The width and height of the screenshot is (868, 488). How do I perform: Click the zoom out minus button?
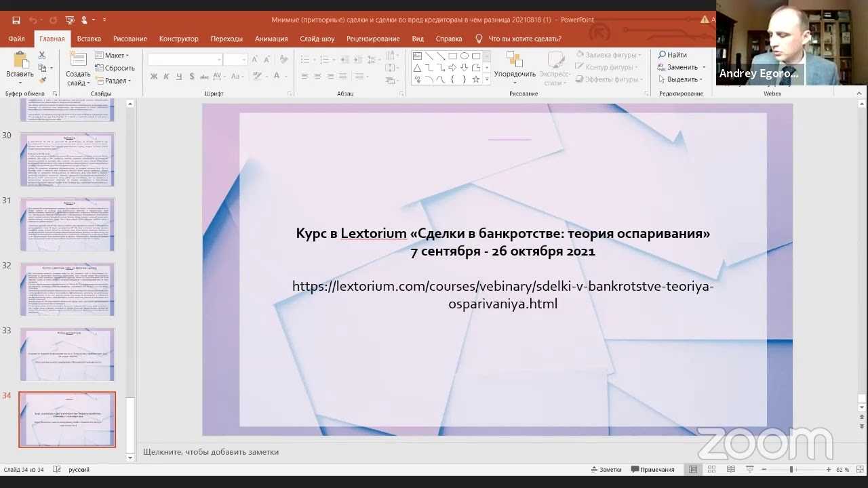click(x=764, y=470)
